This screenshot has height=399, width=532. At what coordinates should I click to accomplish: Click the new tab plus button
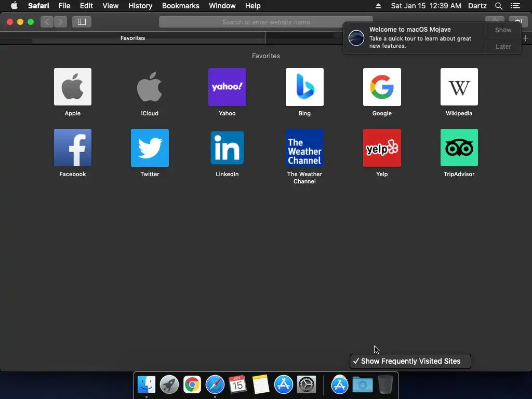(x=526, y=38)
